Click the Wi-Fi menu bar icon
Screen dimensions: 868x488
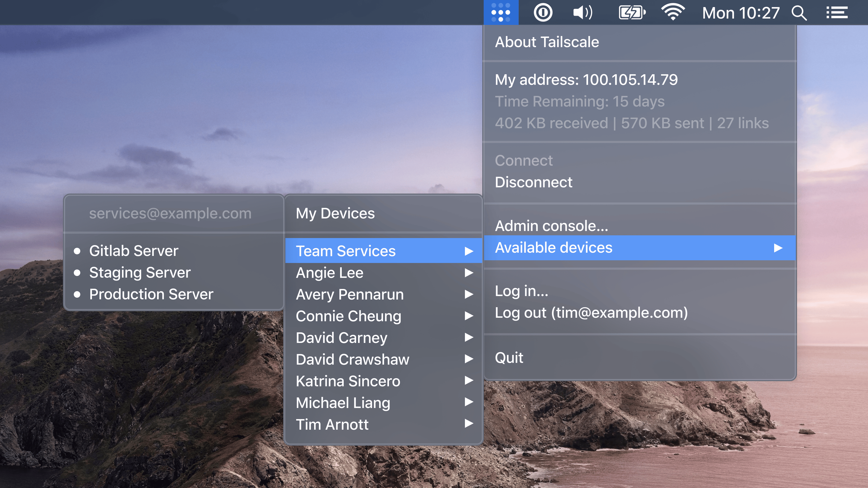pos(673,12)
